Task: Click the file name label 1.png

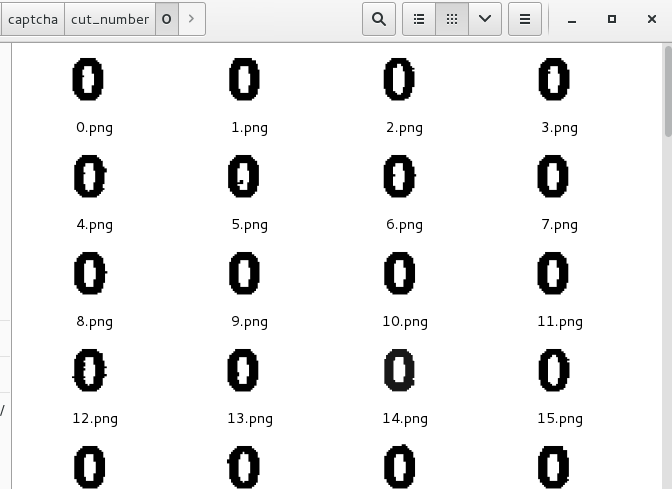Action: (x=249, y=128)
